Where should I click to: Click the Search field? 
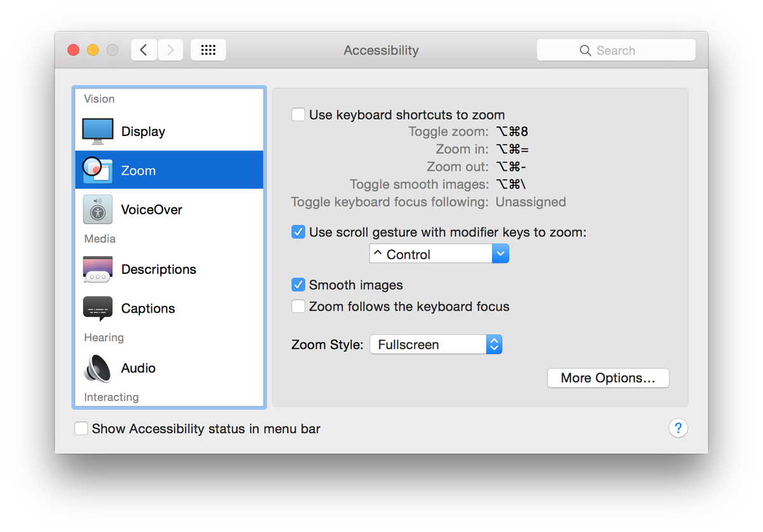click(615, 50)
